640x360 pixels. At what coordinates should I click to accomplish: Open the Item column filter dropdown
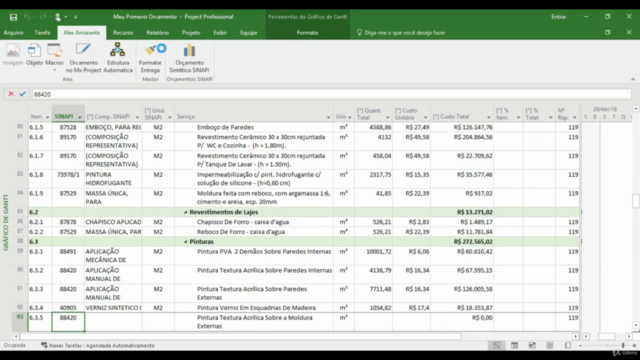point(47,118)
